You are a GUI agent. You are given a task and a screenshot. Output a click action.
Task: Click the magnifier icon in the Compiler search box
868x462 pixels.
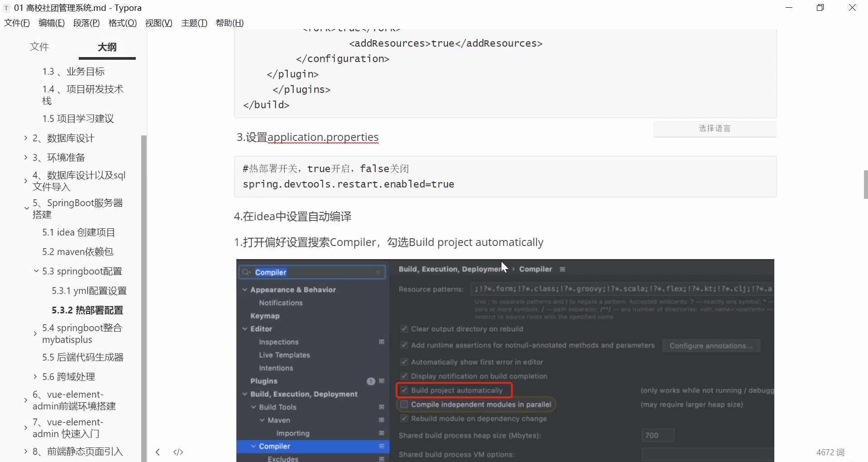(x=246, y=272)
